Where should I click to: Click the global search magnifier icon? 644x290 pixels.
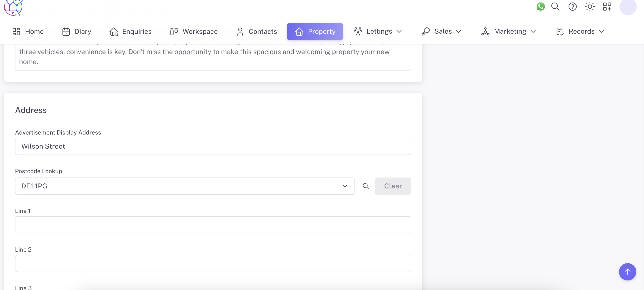point(555,7)
